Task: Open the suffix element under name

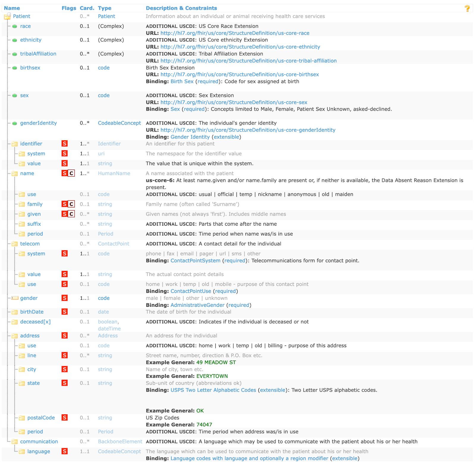Action: [34, 224]
